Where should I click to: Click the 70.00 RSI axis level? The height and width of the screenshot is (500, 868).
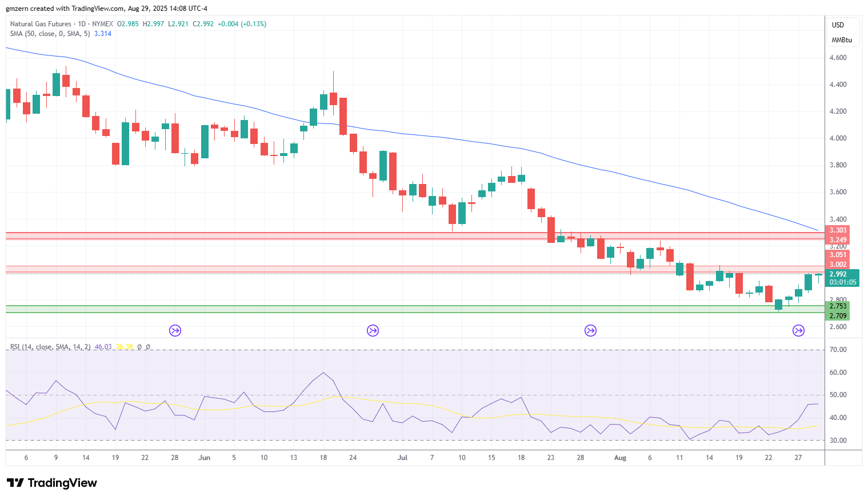838,350
